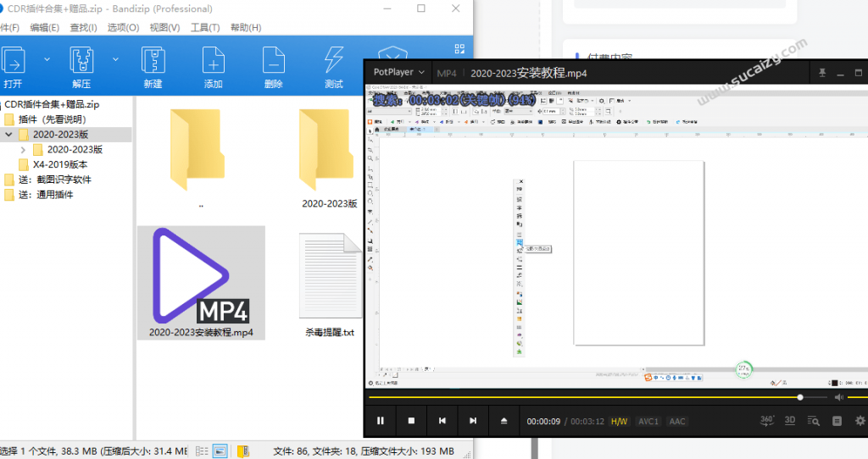Click the Add (添加) file icon
868x459 pixels.
(x=213, y=63)
